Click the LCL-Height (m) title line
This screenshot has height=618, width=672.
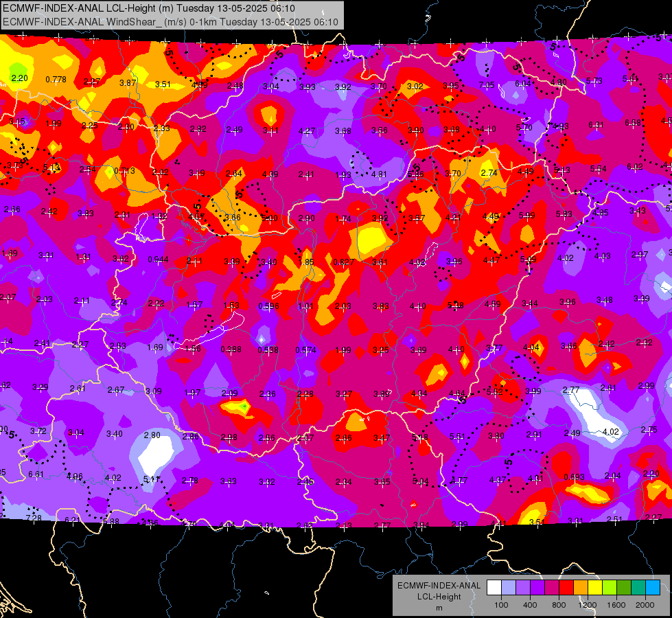coord(149,8)
